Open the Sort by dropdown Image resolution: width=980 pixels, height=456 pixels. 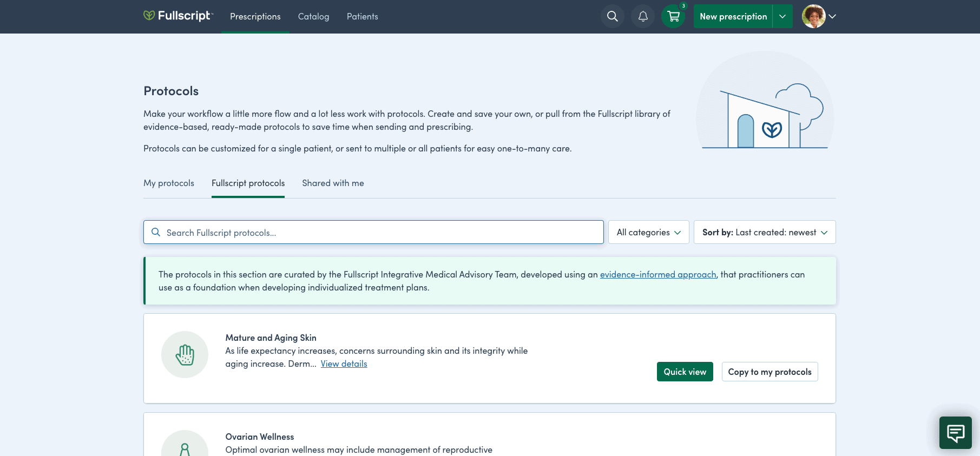point(765,232)
